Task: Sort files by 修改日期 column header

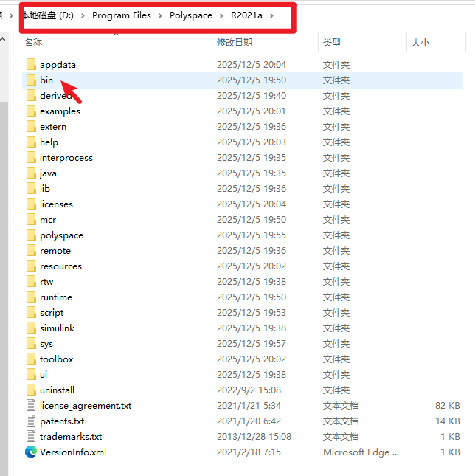Action: pos(235,43)
